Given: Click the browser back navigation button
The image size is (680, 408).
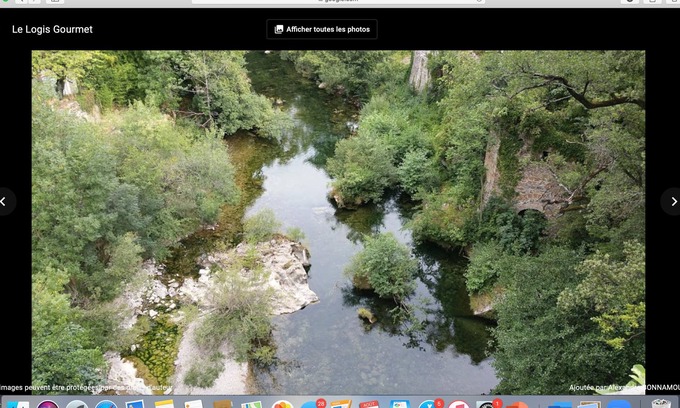Looking at the screenshot, I should pyautogui.click(x=19, y=2).
